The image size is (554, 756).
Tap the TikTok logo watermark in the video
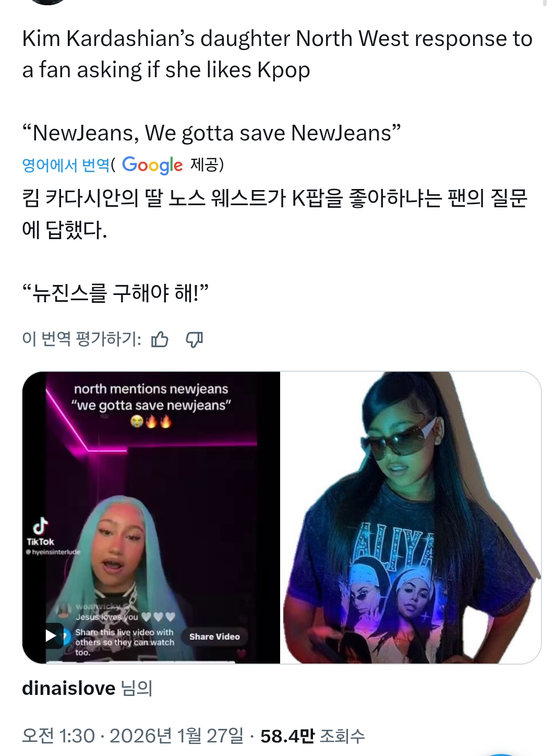coord(40,531)
